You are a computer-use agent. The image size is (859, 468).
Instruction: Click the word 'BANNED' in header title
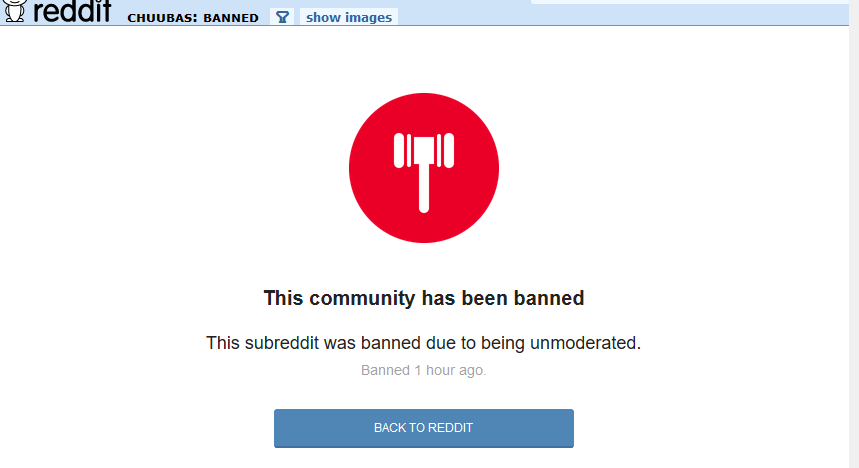(x=231, y=18)
